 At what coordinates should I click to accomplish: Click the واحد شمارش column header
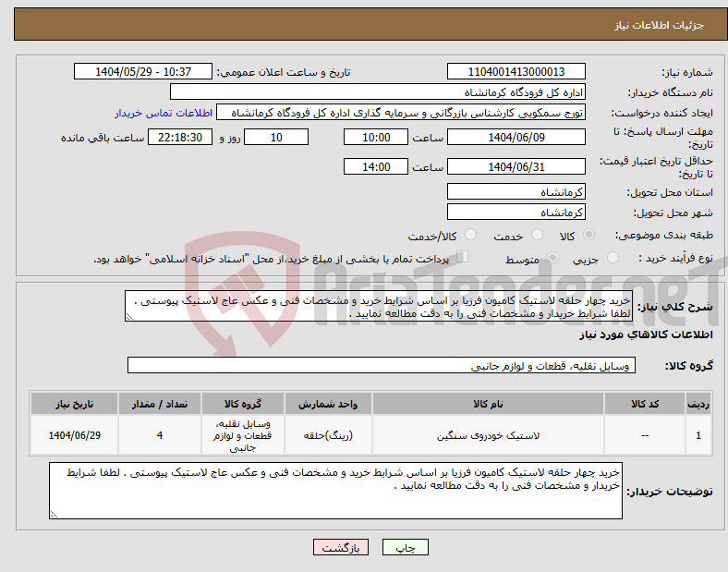tap(328, 404)
